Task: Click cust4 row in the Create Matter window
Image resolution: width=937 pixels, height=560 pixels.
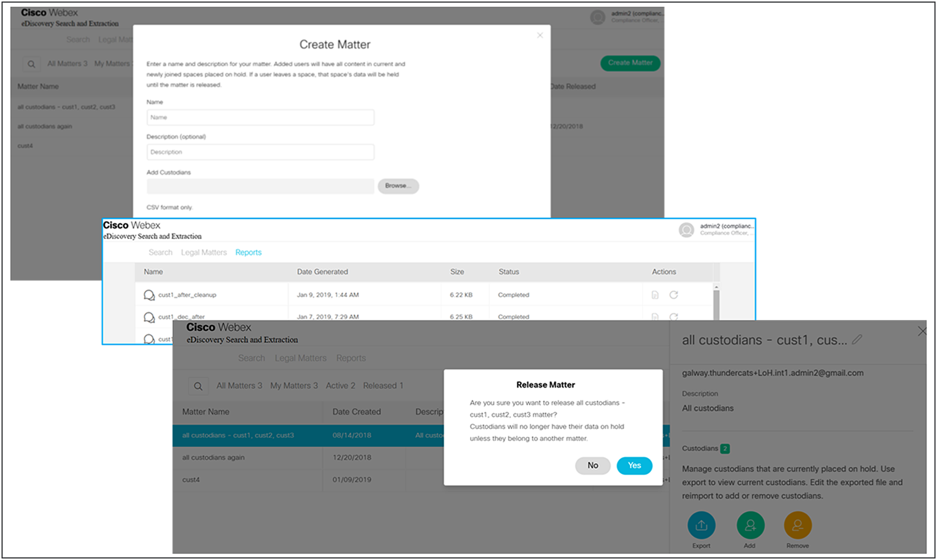Action: pos(25,146)
